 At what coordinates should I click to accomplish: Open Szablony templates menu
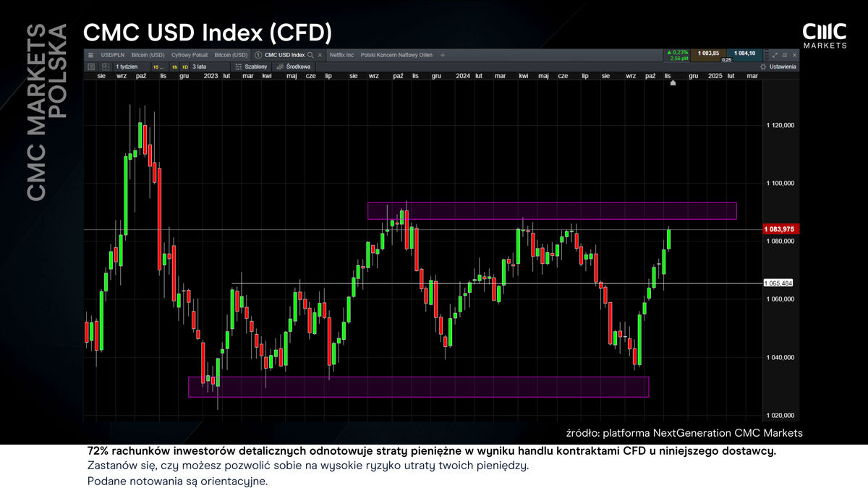pos(250,67)
